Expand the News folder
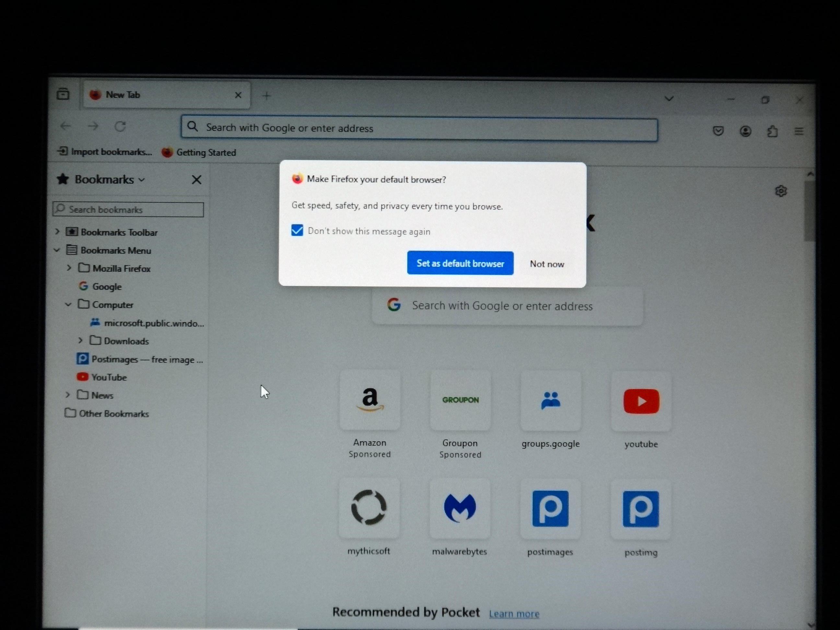 [x=68, y=395]
